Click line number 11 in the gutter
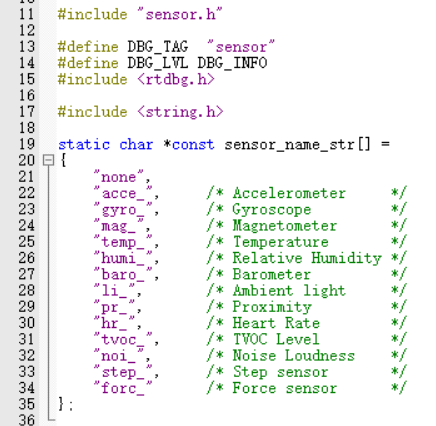Screen dimensions: 436x426 [27, 15]
